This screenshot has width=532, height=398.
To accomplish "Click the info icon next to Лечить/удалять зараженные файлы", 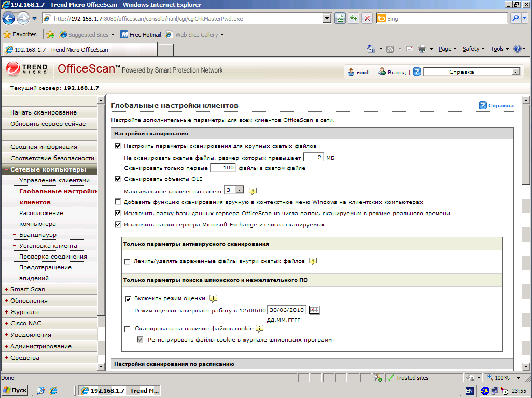I will (313, 261).
